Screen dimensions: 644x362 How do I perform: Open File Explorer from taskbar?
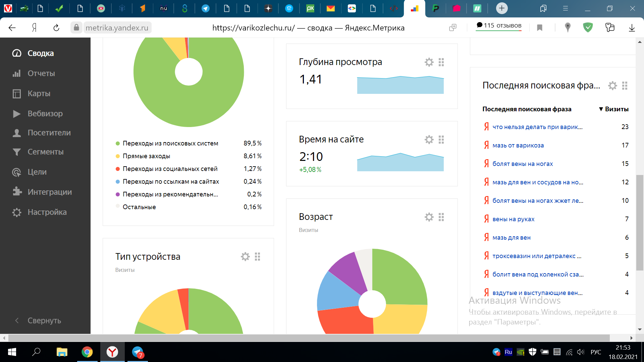(62, 352)
